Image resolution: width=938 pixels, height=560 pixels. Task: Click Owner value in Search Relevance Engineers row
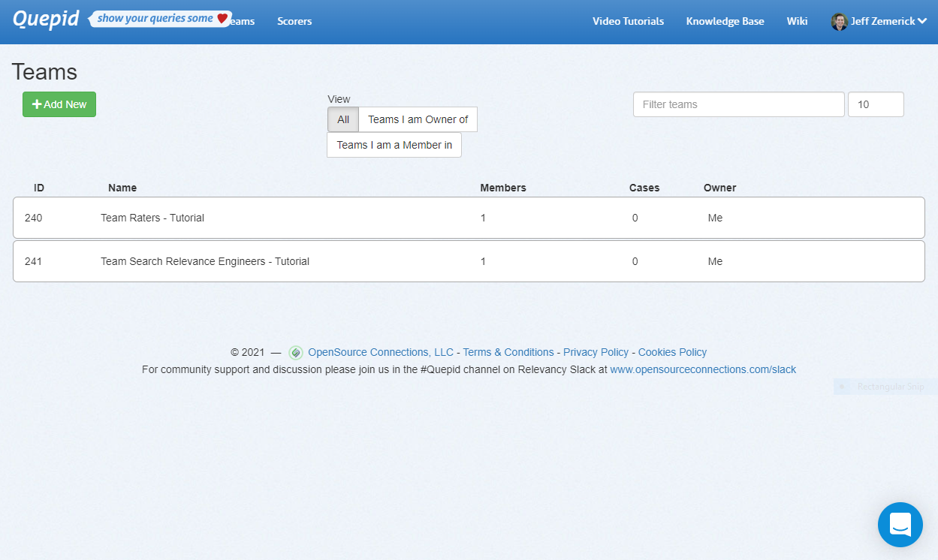(715, 261)
